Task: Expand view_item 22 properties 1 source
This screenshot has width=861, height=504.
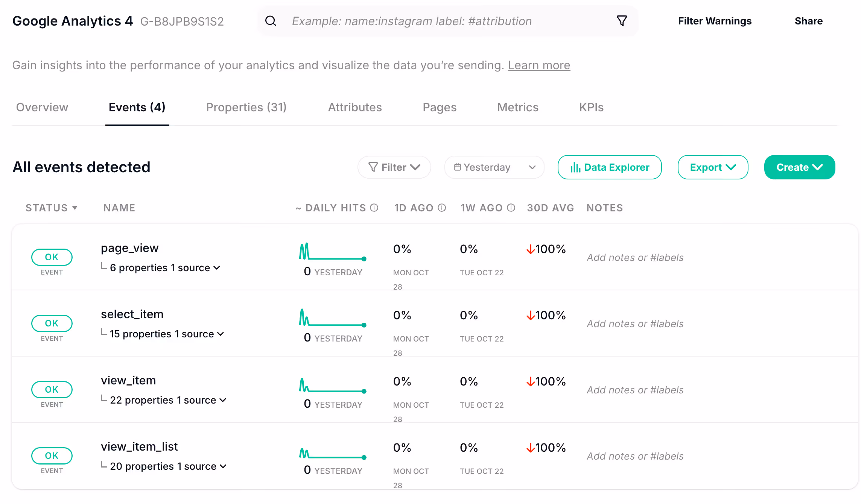Action: coord(168,400)
